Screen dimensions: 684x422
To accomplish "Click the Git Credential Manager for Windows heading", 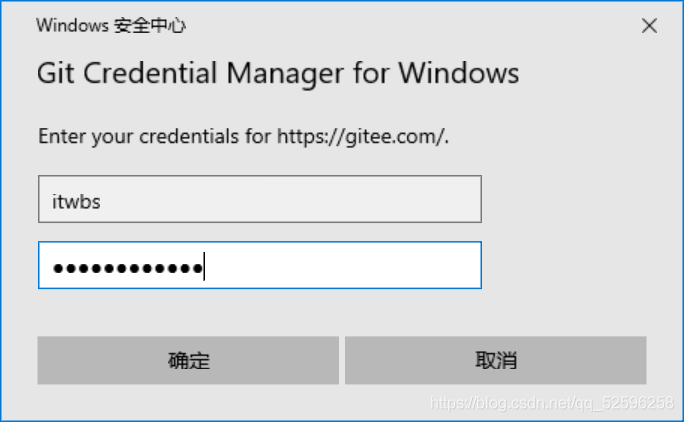I will coord(278,73).
